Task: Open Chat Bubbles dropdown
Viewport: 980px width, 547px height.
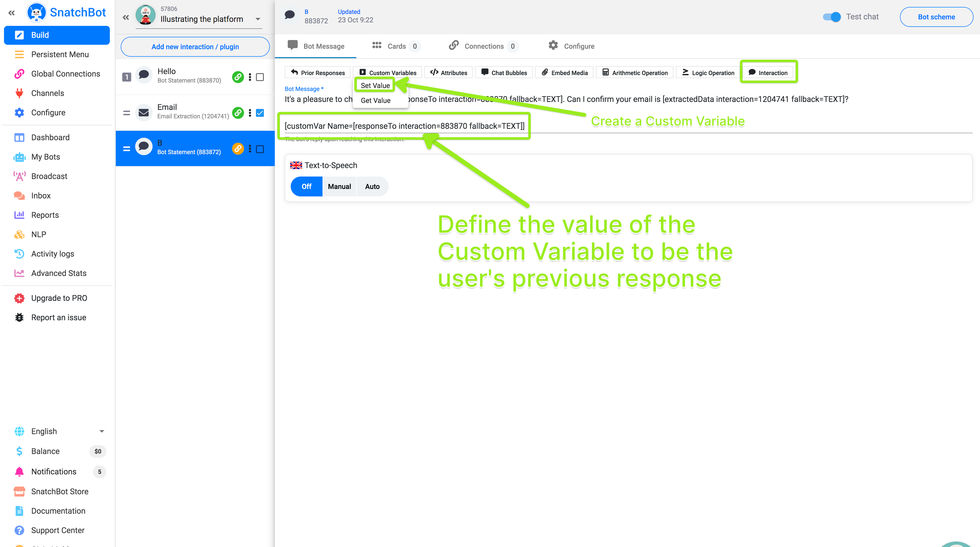Action: [504, 73]
